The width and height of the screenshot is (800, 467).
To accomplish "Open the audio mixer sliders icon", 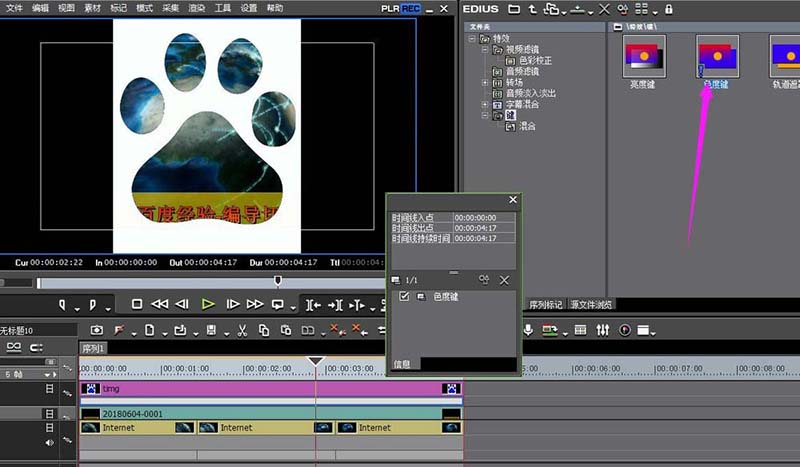I will (603, 330).
